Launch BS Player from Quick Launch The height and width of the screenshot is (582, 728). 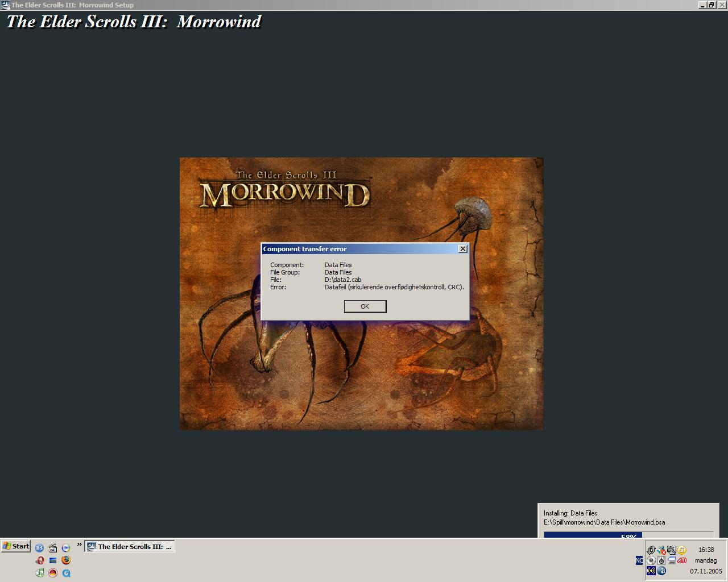(39, 548)
